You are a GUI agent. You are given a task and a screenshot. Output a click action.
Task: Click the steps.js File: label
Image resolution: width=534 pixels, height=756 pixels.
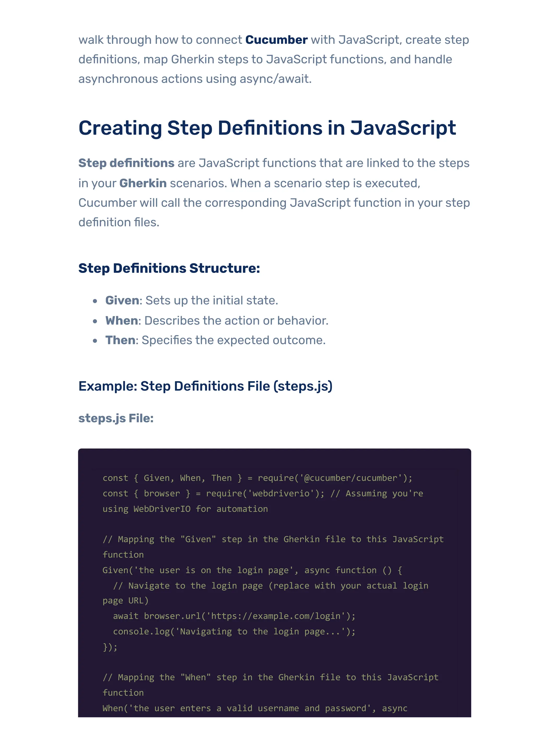tap(116, 418)
